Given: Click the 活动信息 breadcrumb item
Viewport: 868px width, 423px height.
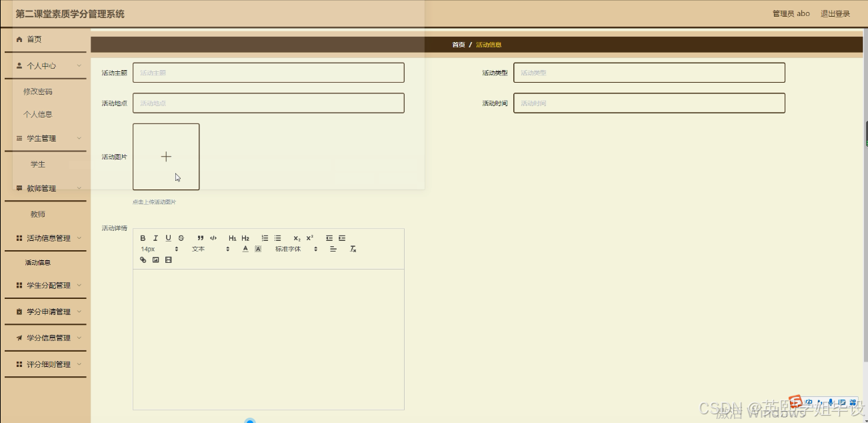Looking at the screenshot, I should tap(489, 45).
